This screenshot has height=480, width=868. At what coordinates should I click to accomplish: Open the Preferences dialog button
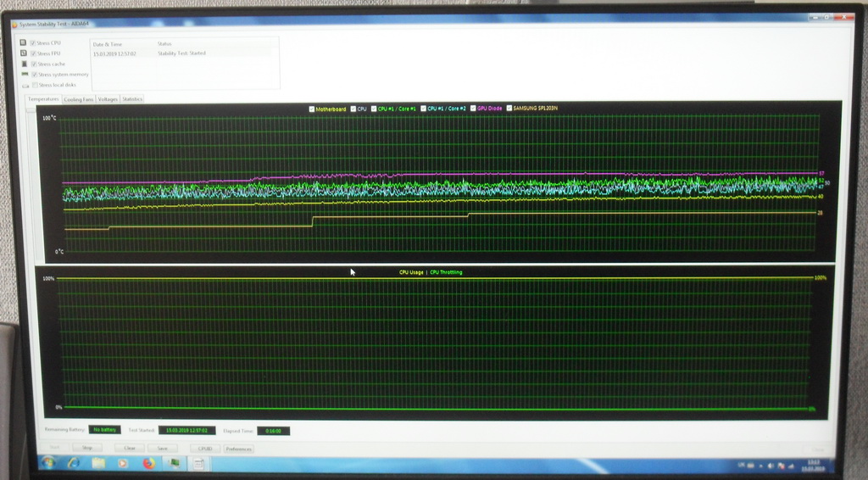238,449
